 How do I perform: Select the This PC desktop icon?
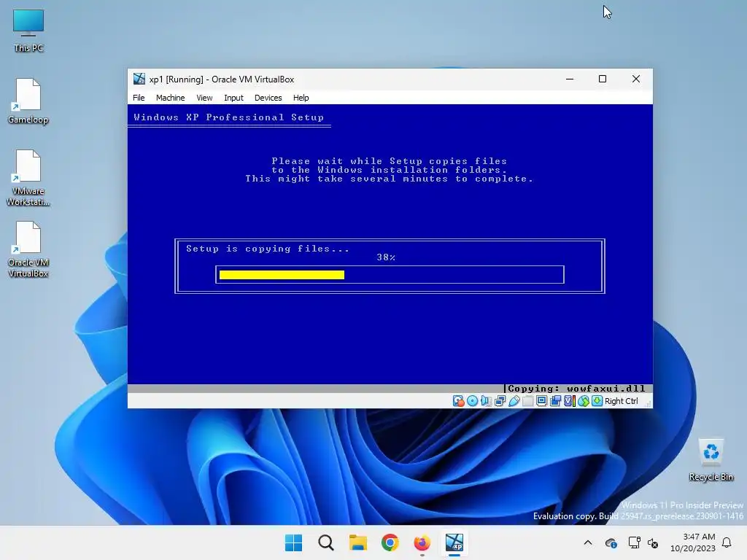point(28,31)
